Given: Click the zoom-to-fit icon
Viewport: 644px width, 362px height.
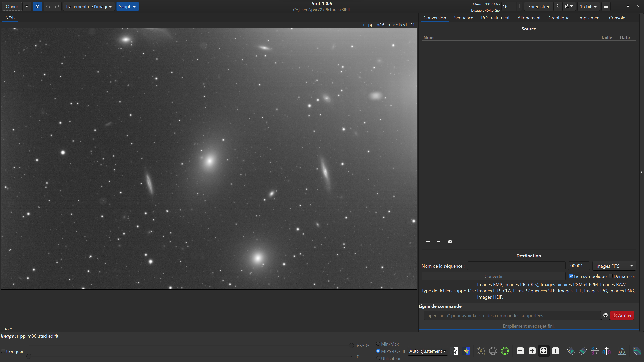Looking at the screenshot, I should (544, 351).
